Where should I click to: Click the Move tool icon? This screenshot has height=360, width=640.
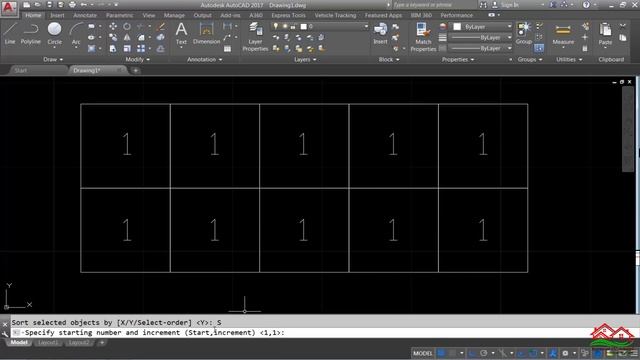click(x=113, y=27)
